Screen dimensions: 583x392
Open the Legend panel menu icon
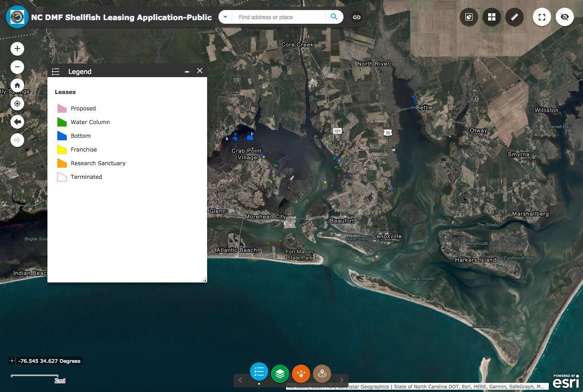[x=55, y=71]
